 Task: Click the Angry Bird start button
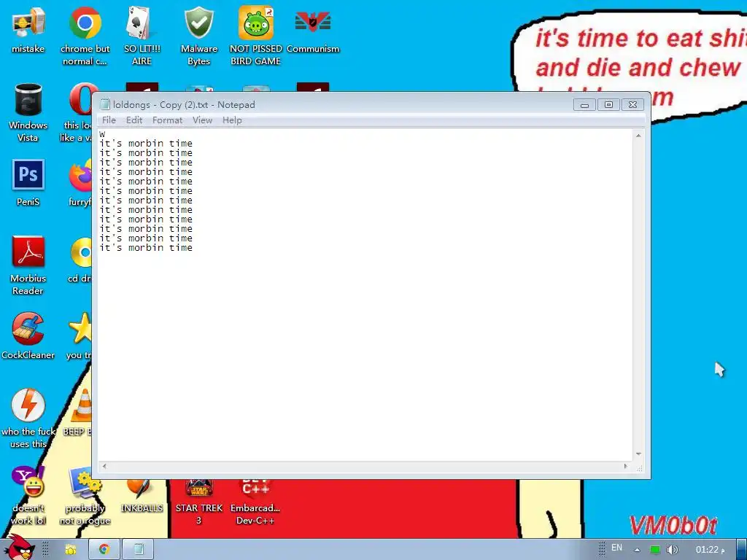coord(19,548)
